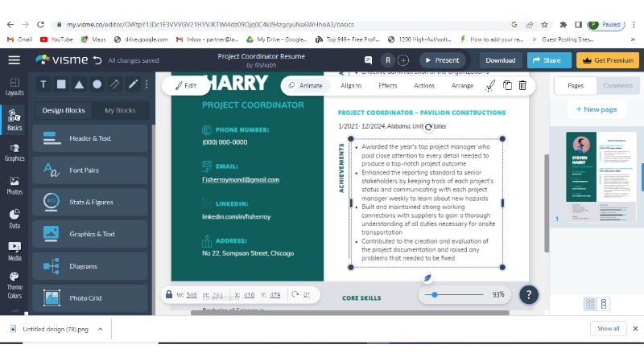Add a page with New page
The height and width of the screenshot is (361, 644).
[597, 109]
